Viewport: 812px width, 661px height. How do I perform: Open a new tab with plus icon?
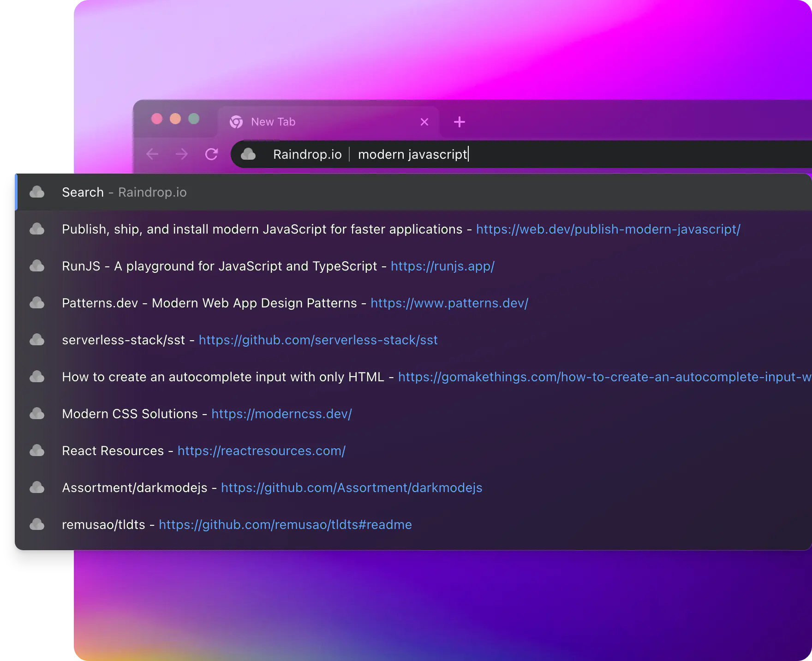(x=459, y=122)
